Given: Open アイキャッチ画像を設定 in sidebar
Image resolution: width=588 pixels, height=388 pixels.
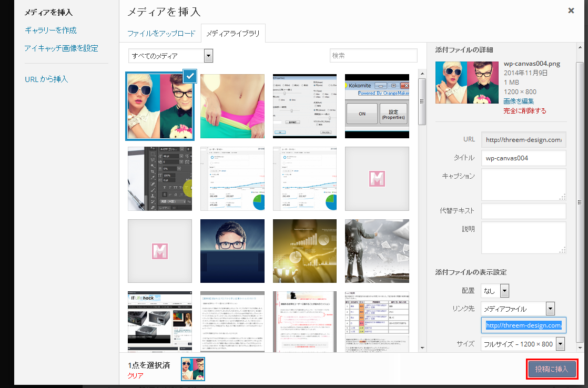Looking at the screenshot, I should (x=61, y=48).
